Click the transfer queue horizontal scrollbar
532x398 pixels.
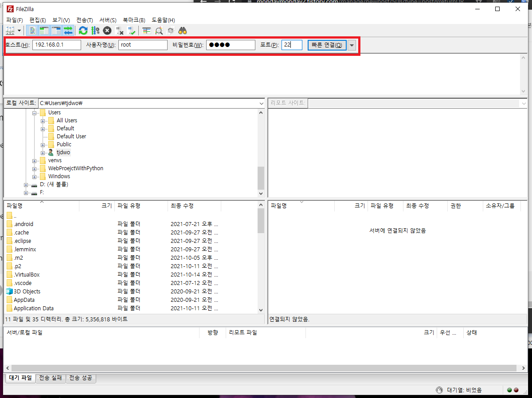(x=264, y=368)
